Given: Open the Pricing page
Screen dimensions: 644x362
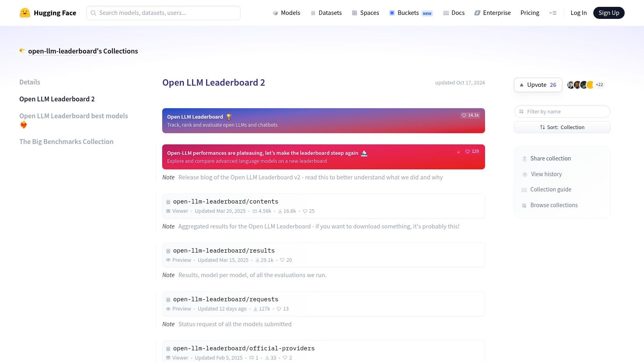Looking at the screenshot, I should pos(530,13).
